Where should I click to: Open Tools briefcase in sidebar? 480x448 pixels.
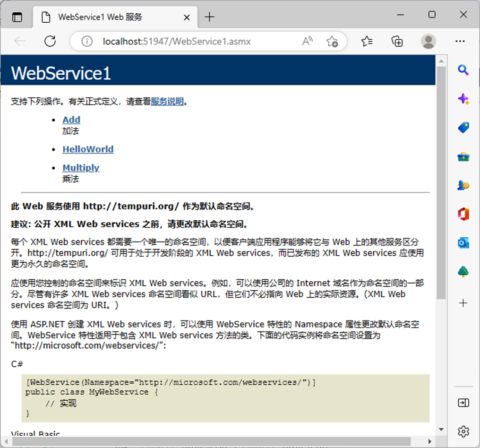pyautogui.click(x=463, y=157)
